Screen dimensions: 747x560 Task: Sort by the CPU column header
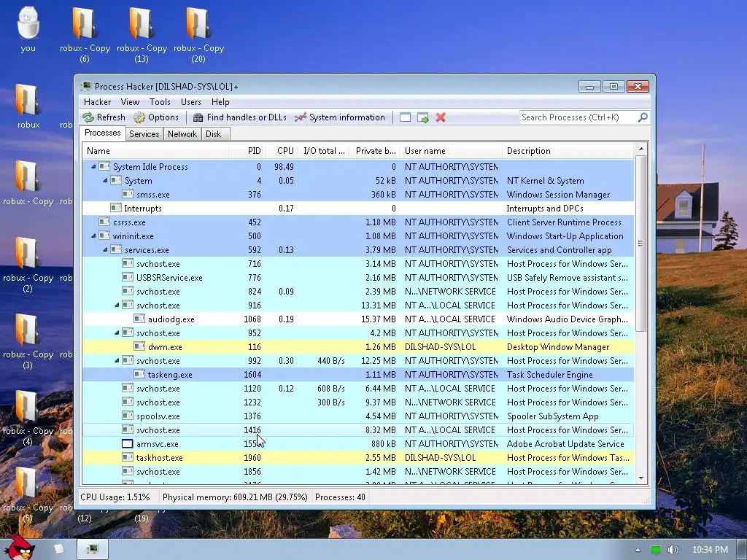[x=282, y=151]
